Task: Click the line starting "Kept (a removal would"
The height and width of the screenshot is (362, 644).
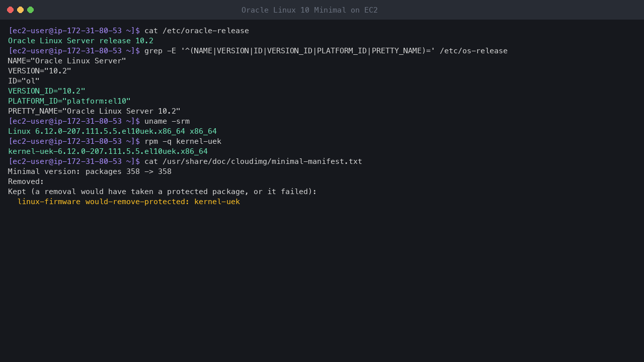Action: click(163, 192)
